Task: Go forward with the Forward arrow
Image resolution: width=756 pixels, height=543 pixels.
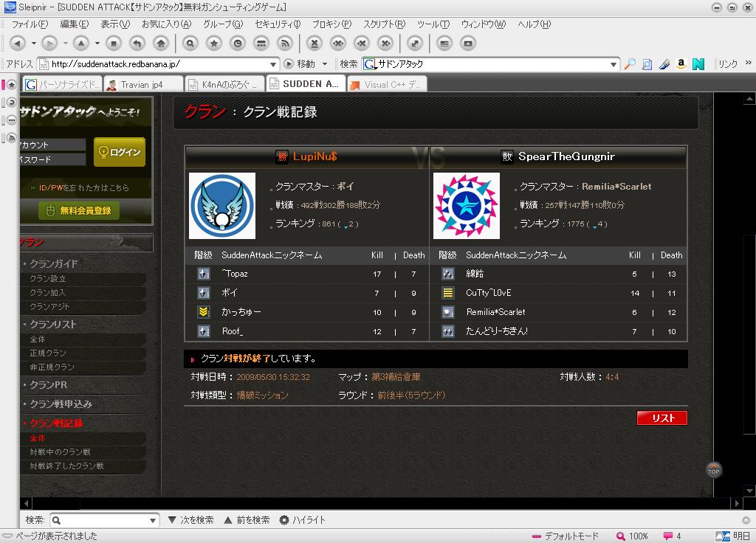Action: [49, 44]
